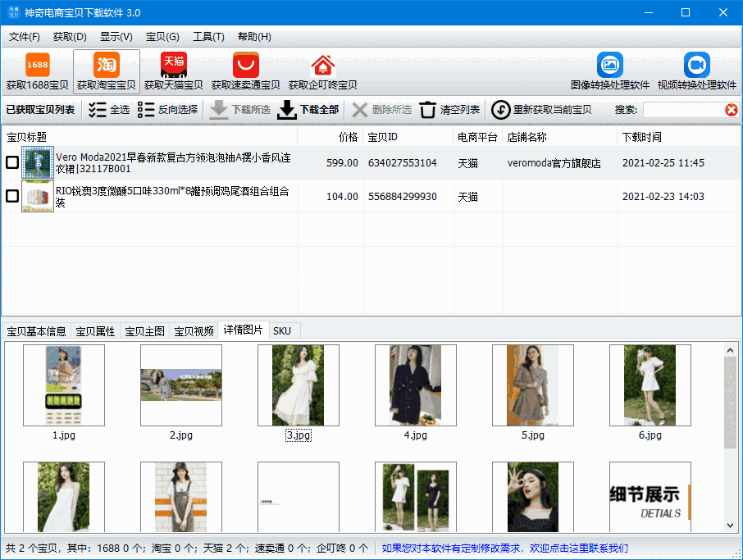Screen dimensions: 743x560
Task: Click the search input field
Action: 682,110
